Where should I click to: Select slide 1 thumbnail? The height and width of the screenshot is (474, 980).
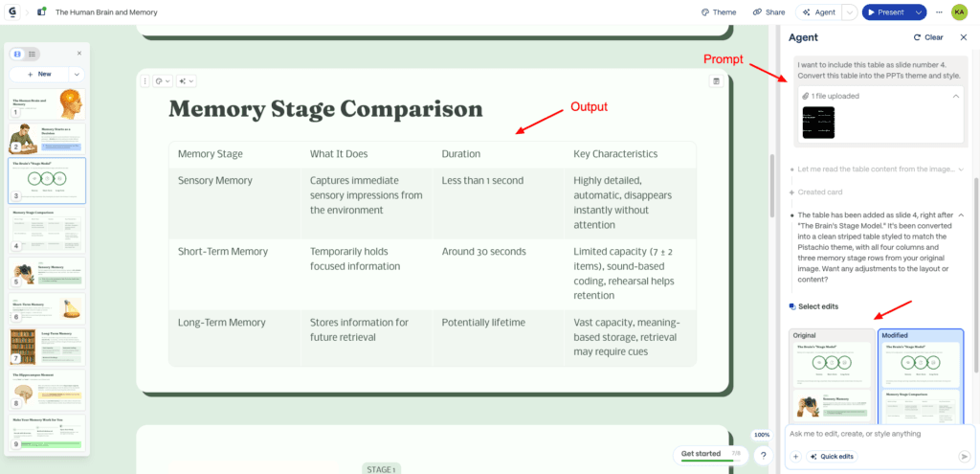pyautogui.click(x=47, y=103)
